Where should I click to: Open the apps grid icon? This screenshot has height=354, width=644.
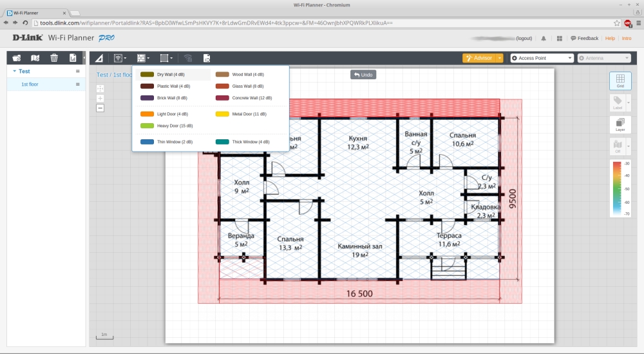(x=559, y=39)
